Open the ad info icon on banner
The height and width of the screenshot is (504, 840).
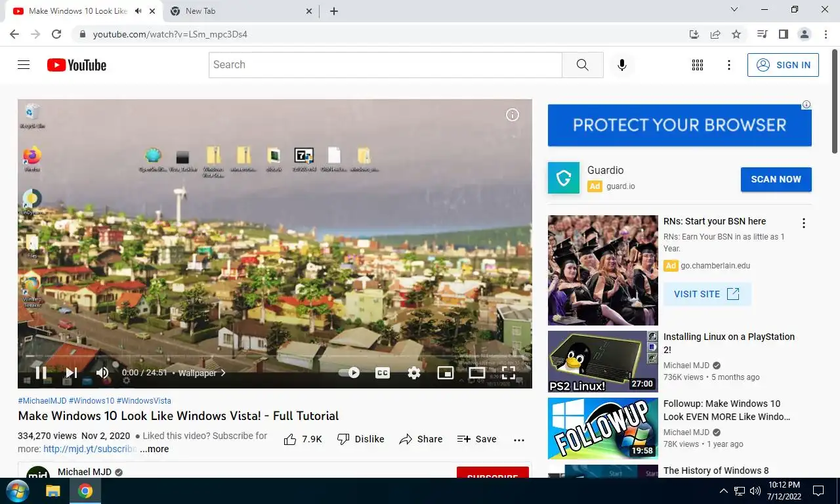point(807,104)
